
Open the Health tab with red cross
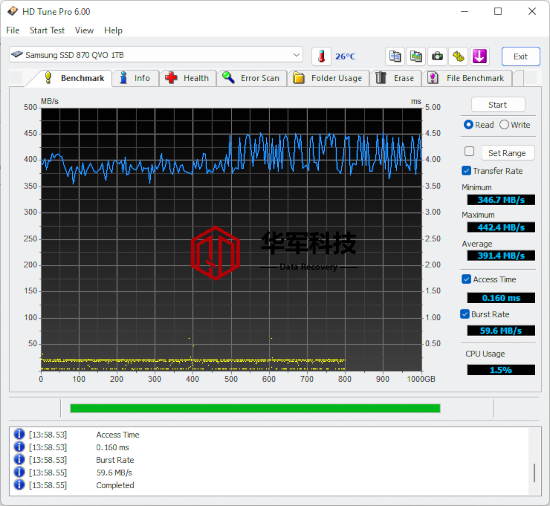point(187,78)
